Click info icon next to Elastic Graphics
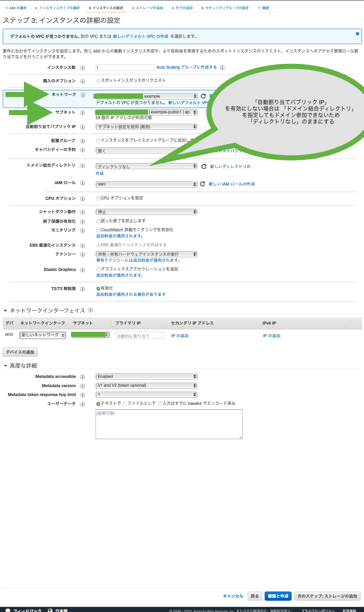The image size is (364, 612). [x=83, y=270]
